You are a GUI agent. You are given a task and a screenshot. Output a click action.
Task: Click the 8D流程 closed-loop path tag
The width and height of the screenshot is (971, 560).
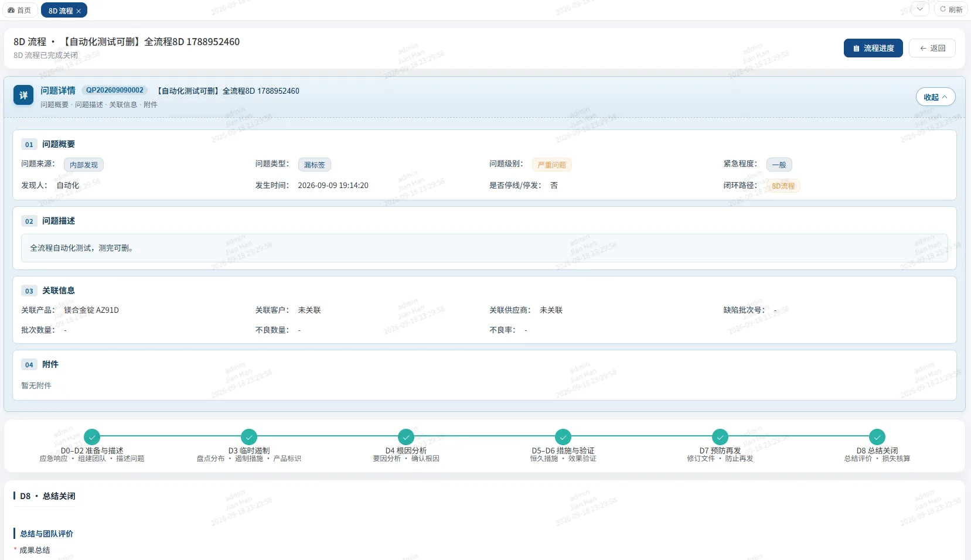coord(783,186)
